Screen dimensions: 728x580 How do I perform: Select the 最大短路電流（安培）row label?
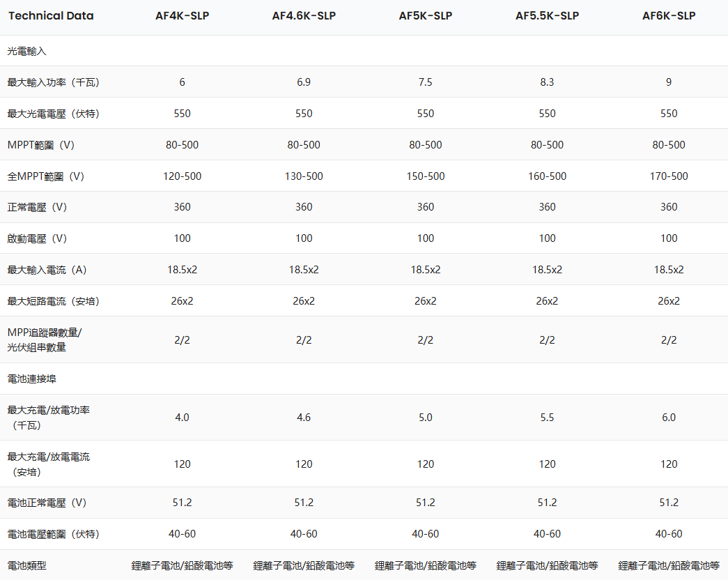pos(54,301)
